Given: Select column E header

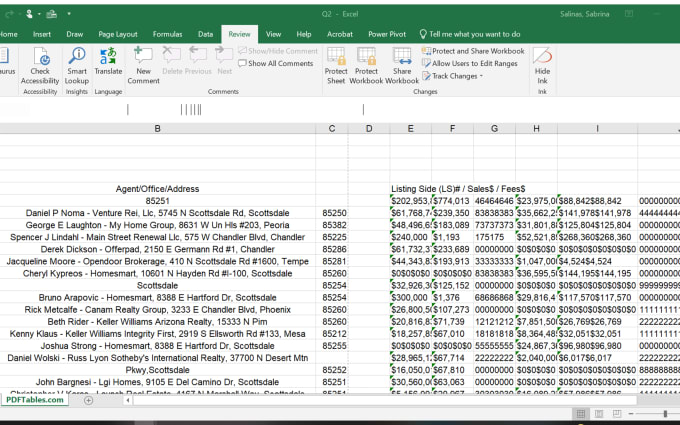Looking at the screenshot, I should click(x=410, y=128).
